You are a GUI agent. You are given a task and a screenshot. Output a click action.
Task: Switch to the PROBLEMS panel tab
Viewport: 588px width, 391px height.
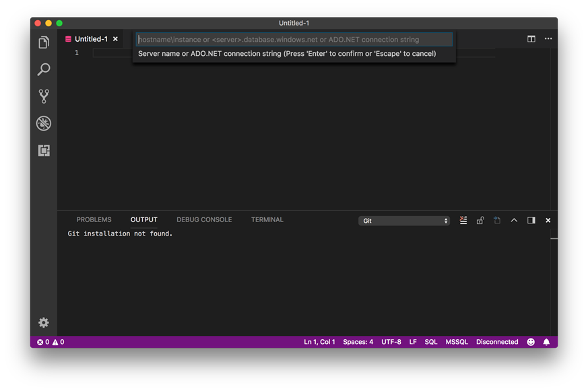[94, 219]
